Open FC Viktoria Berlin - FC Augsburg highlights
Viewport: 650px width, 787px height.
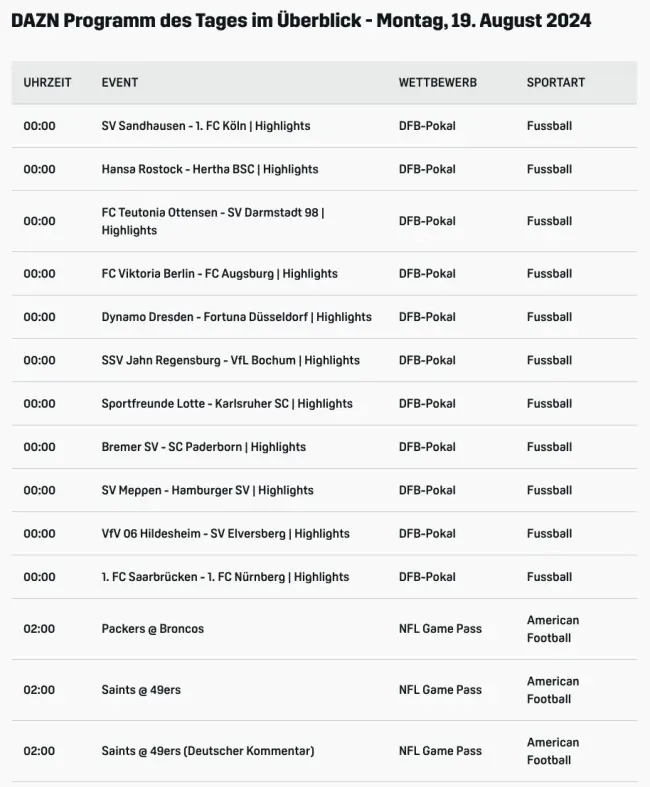(x=219, y=274)
